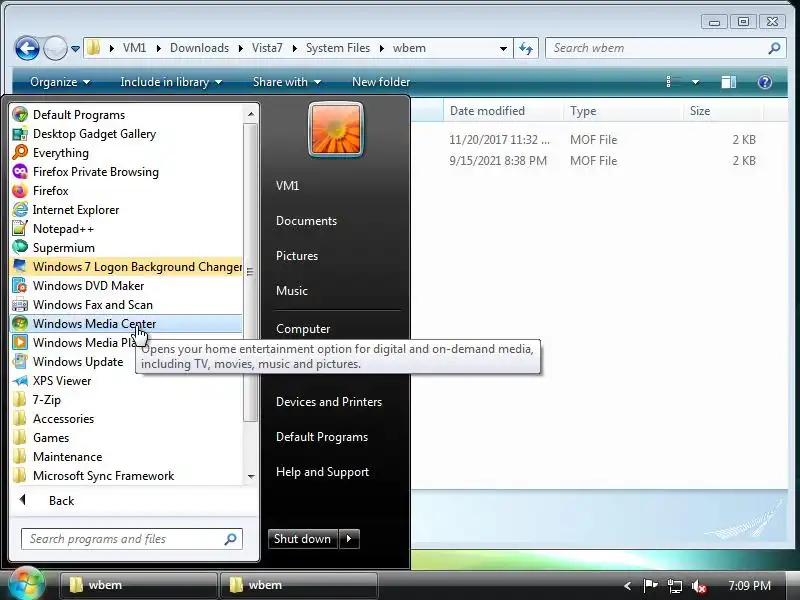Launch Desktop Gadget Gallery icon
This screenshot has width=800, height=600.
pyautogui.click(x=20, y=134)
